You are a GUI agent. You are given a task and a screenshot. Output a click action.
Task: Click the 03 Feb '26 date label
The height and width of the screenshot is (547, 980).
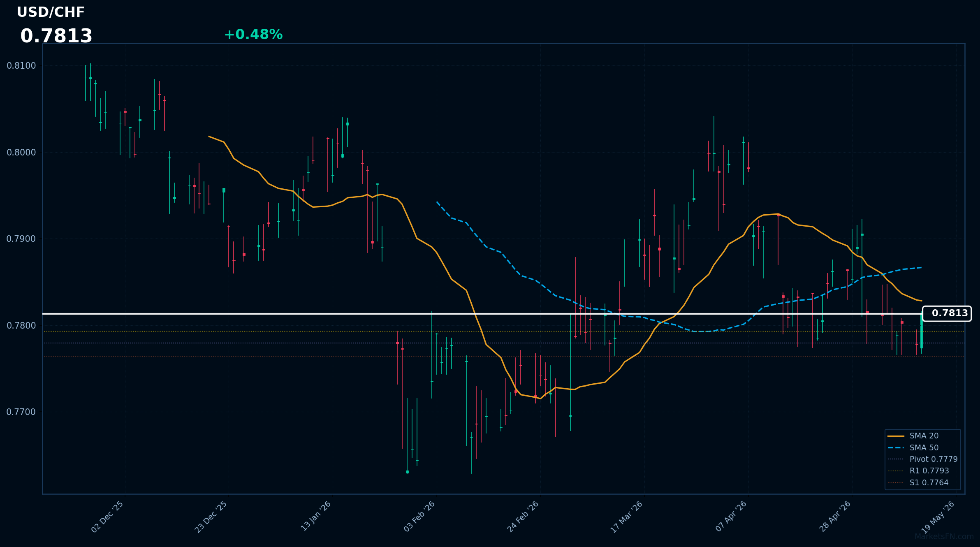tap(419, 517)
